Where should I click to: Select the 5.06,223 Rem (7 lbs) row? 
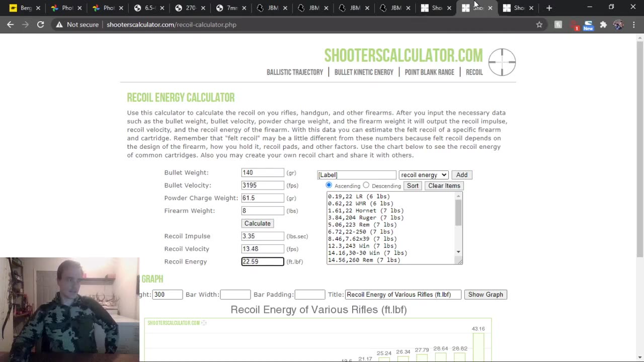point(362,225)
